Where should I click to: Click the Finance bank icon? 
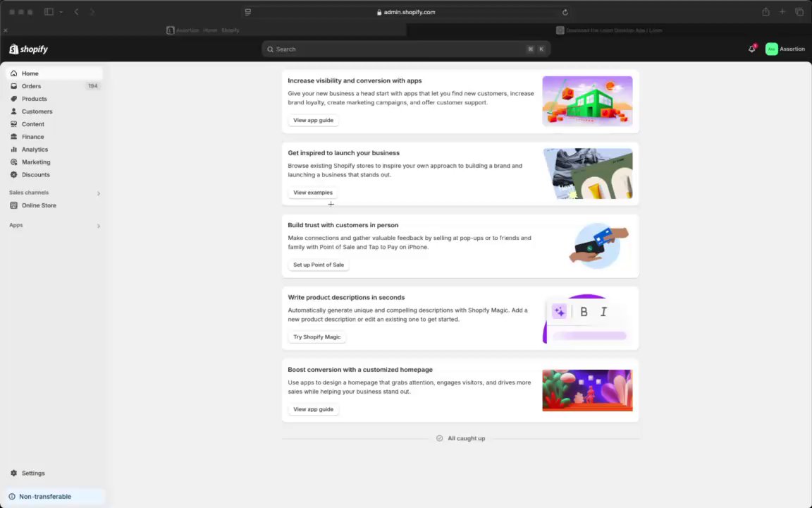pyautogui.click(x=14, y=137)
